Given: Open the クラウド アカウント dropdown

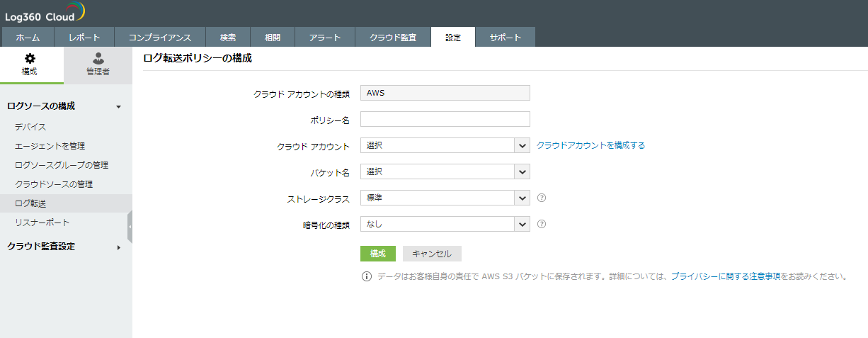Looking at the screenshot, I should pyautogui.click(x=445, y=146).
